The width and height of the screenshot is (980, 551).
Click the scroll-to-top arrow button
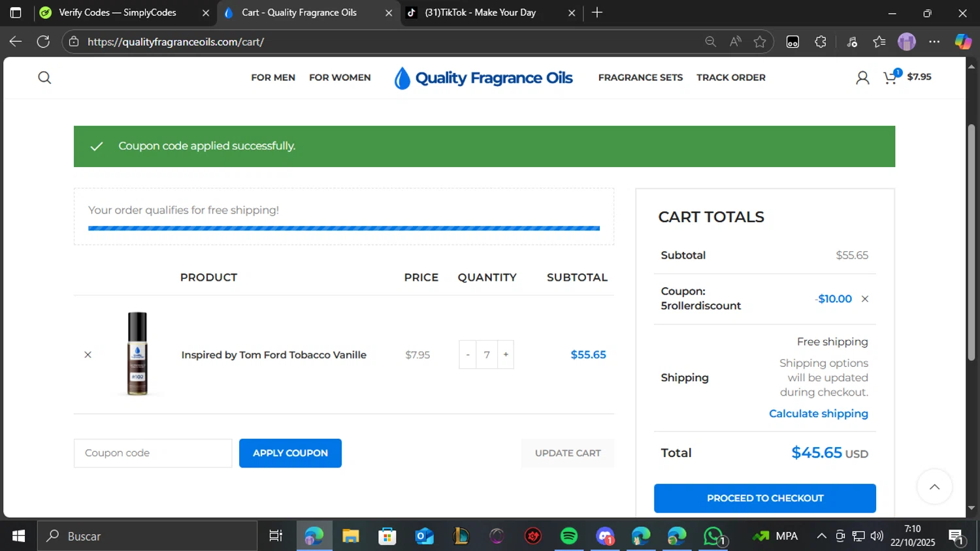(934, 486)
